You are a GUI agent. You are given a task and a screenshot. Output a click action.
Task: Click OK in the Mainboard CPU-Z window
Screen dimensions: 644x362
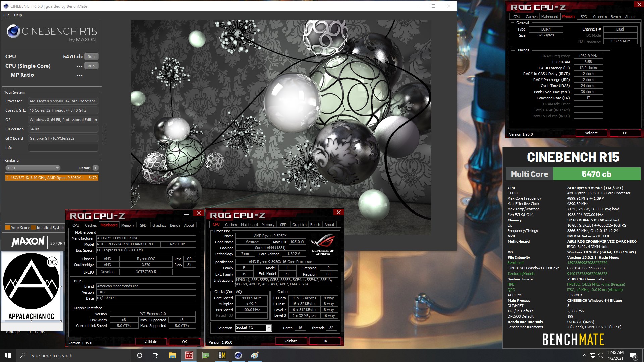[x=184, y=342]
